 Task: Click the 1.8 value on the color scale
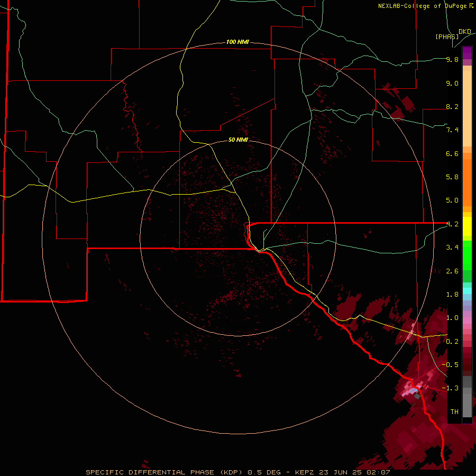point(452,295)
